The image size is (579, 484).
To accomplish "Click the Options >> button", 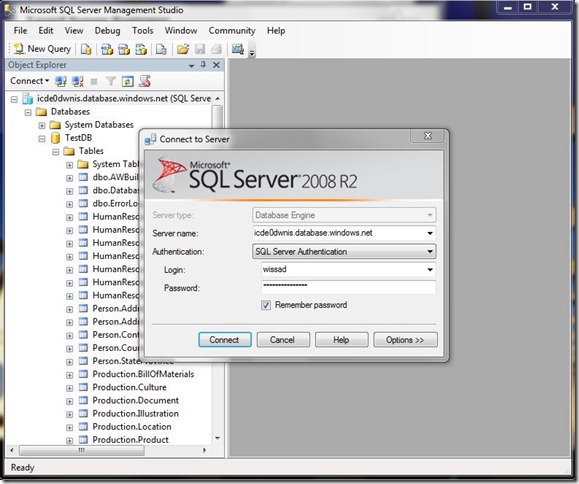I will [405, 339].
